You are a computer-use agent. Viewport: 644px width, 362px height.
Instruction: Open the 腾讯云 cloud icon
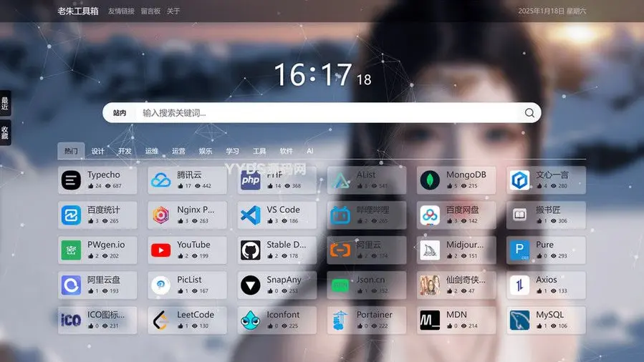click(x=160, y=180)
